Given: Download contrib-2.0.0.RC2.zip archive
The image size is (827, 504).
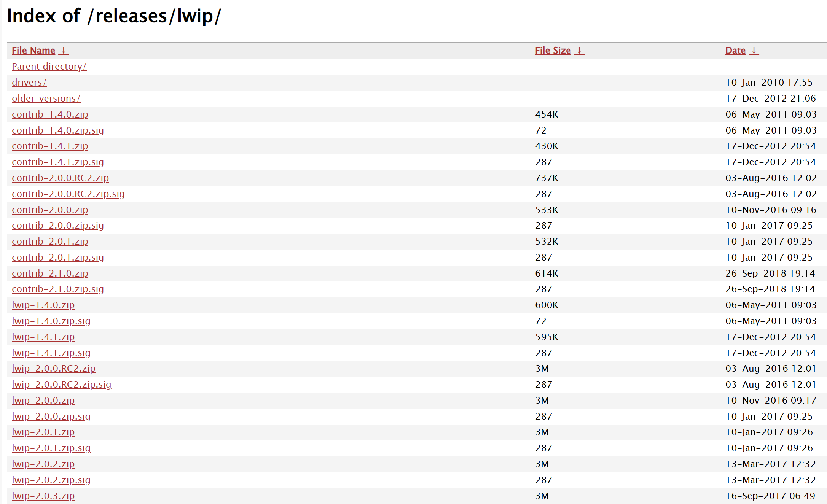Looking at the screenshot, I should pos(60,178).
